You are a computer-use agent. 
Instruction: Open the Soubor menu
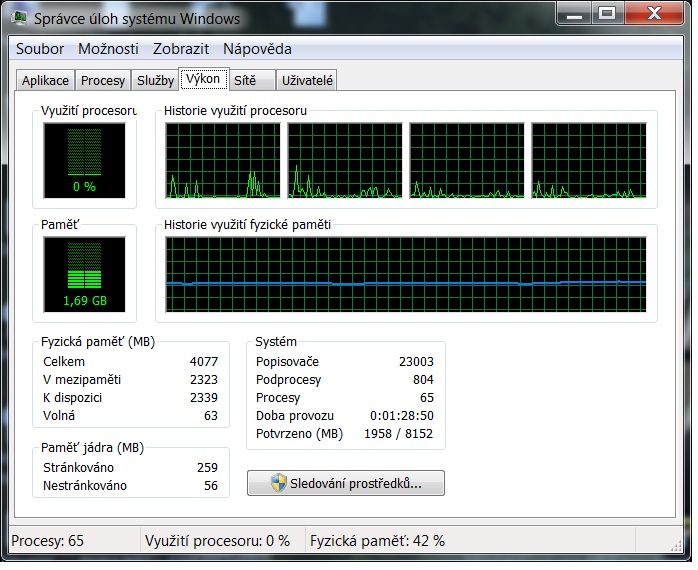coord(40,49)
